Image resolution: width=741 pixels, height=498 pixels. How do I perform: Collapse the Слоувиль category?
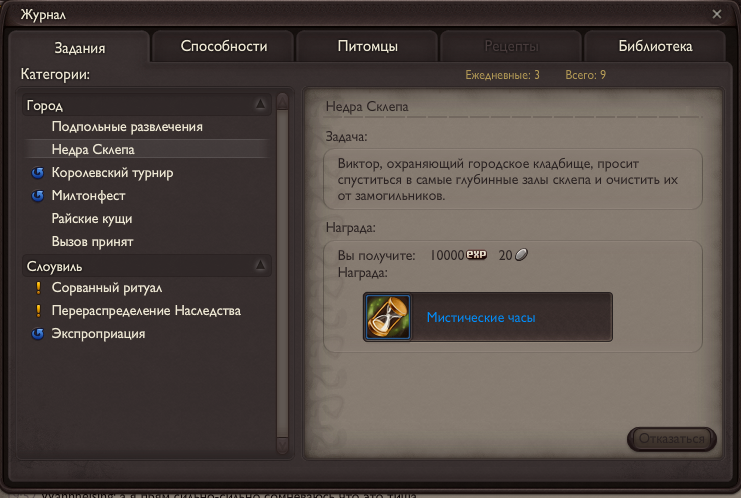pyautogui.click(x=260, y=265)
